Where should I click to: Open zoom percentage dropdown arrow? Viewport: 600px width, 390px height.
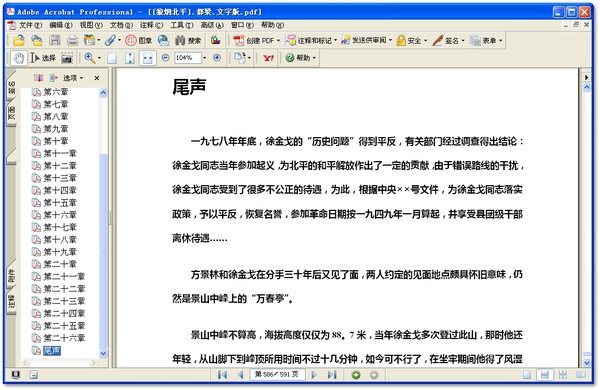coord(204,58)
